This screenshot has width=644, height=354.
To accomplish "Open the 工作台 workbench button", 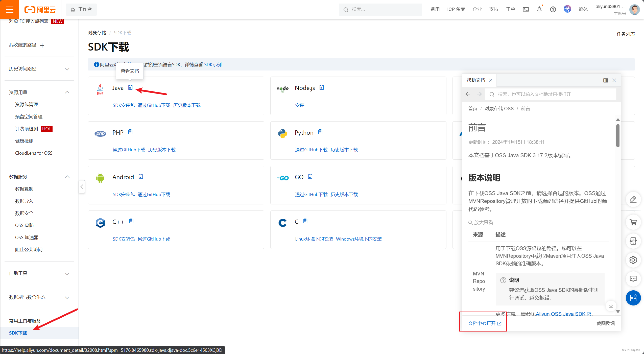I will click(x=81, y=9).
